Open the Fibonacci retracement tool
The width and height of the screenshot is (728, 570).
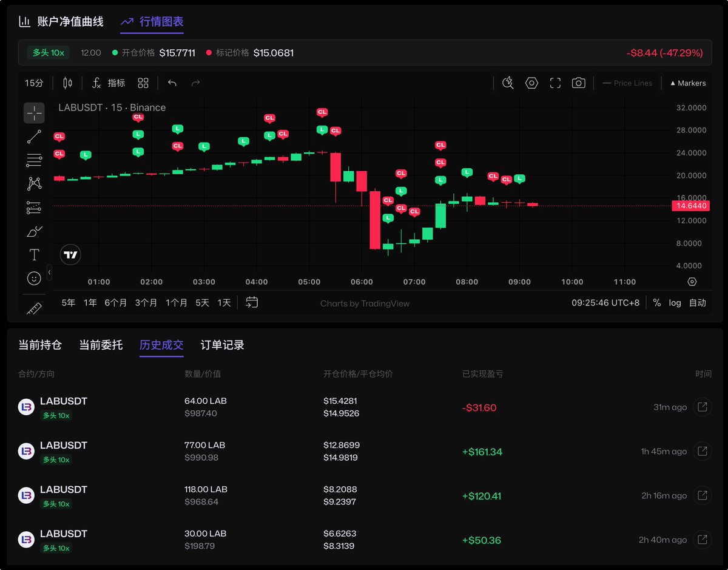[x=34, y=160]
